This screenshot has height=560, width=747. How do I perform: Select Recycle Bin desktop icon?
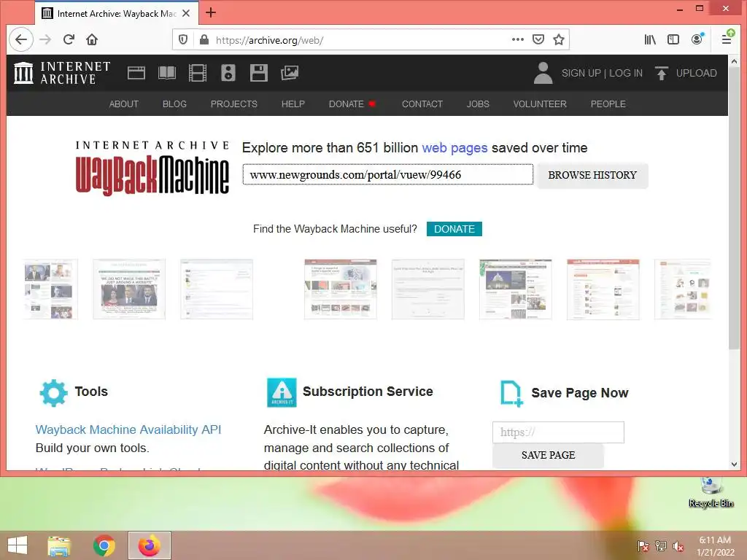click(711, 492)
